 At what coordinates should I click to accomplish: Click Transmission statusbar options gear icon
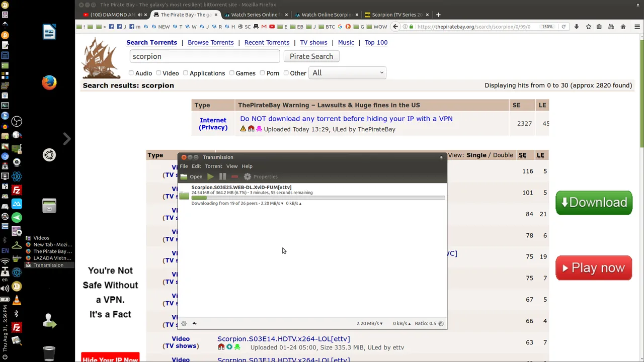(x=184, y=323)
